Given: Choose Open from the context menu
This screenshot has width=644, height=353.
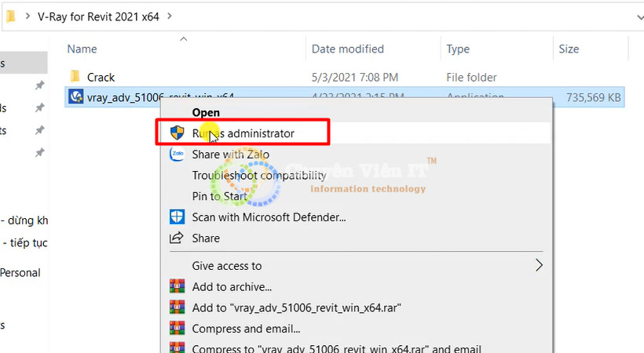Looking at the screenshot, I should pyautogui.click(x=206, y=113).
